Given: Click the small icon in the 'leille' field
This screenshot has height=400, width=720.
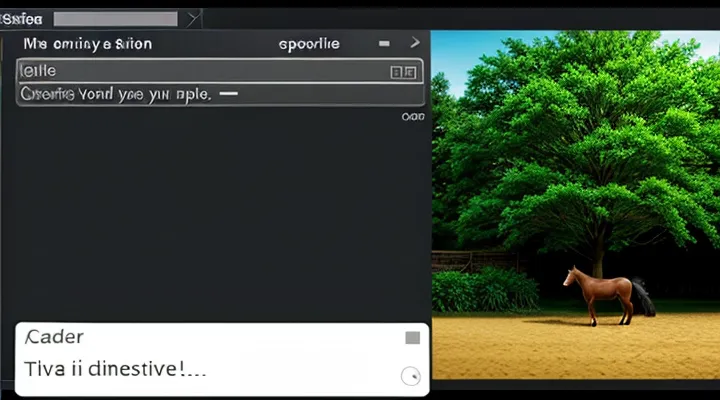Looking at the screenshot, I should coord(401,71).
